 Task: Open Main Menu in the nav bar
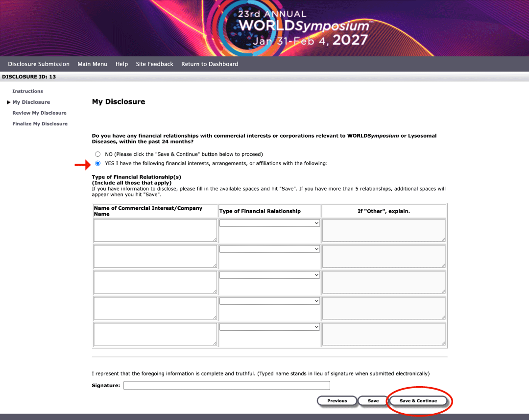coord(93,64)
